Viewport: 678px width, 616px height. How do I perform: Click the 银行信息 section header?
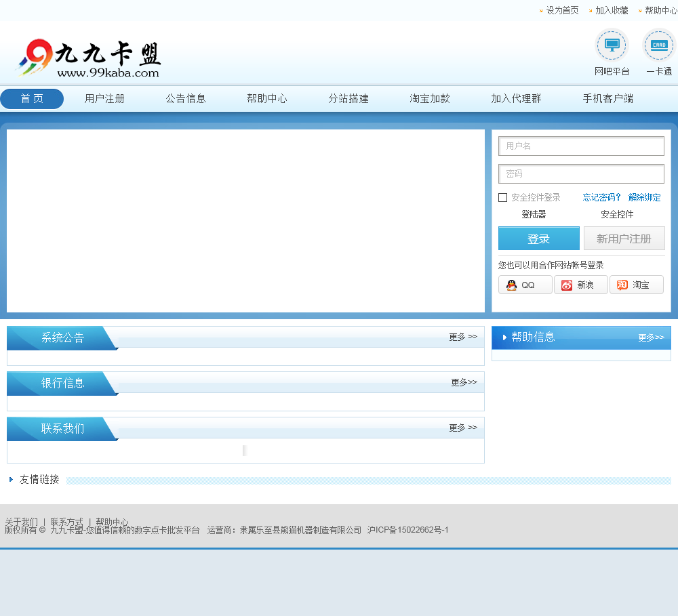[62, 383]
